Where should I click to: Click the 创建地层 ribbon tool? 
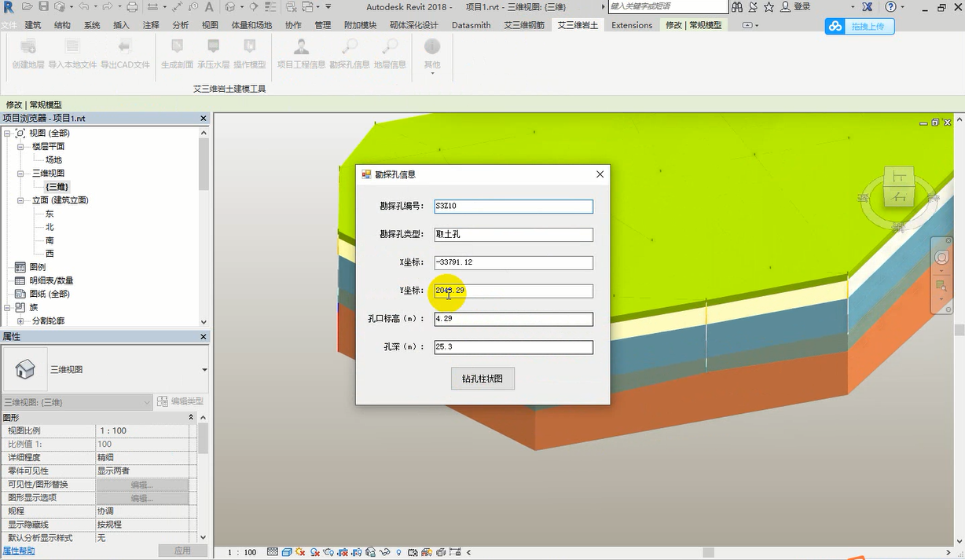tap(28, 53)
